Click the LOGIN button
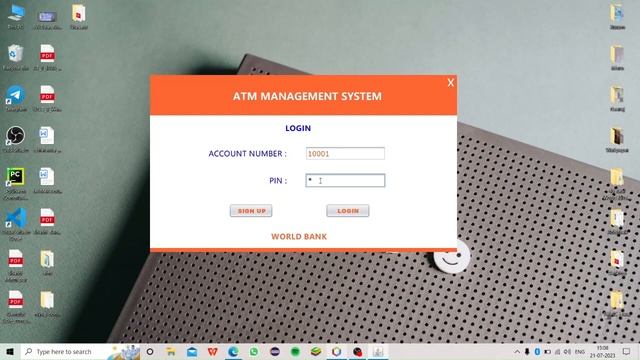Image resolution: width=640 pixels, height=360 pixels. pos(348,211)
